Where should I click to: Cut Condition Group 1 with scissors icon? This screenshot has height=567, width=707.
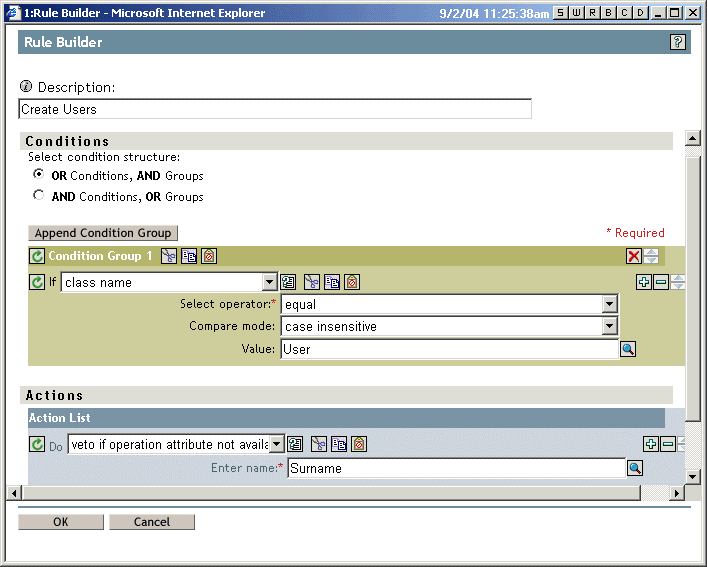(169, 256)
